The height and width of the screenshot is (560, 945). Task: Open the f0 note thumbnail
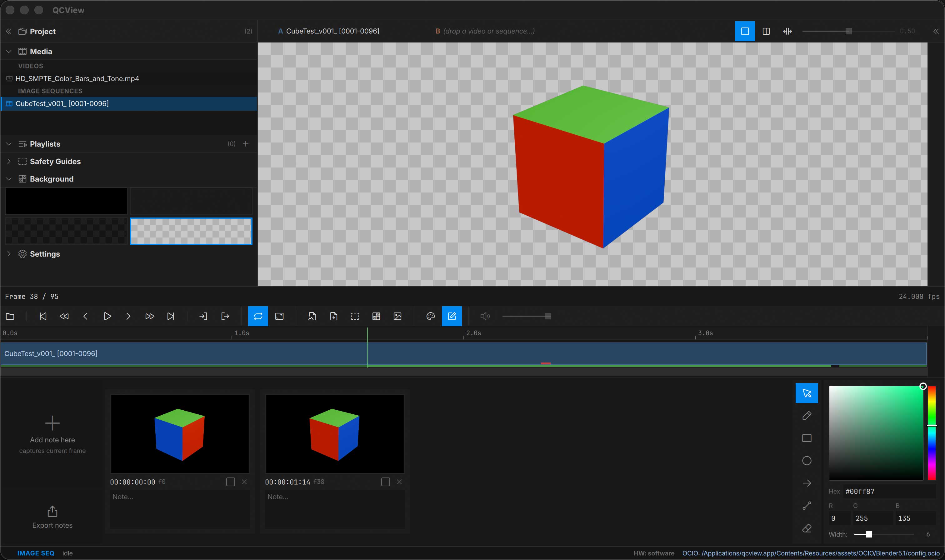click(180, 434)
